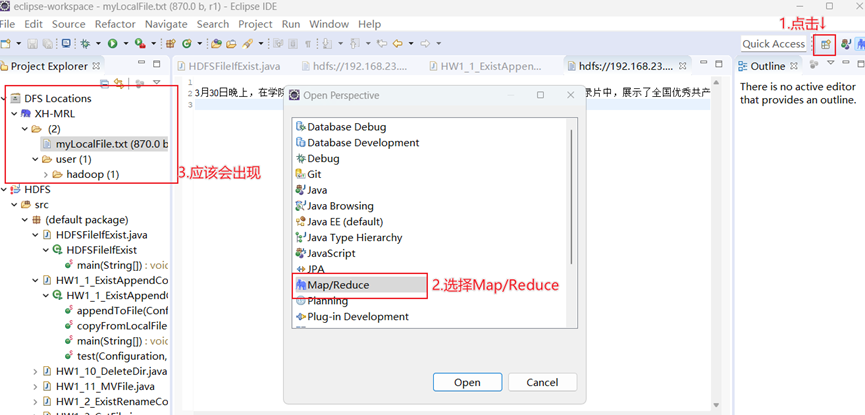This screenshot has width=865, height=415.
Task: Switch to the Java EE perspective icon
Action: tap(846, 44)
